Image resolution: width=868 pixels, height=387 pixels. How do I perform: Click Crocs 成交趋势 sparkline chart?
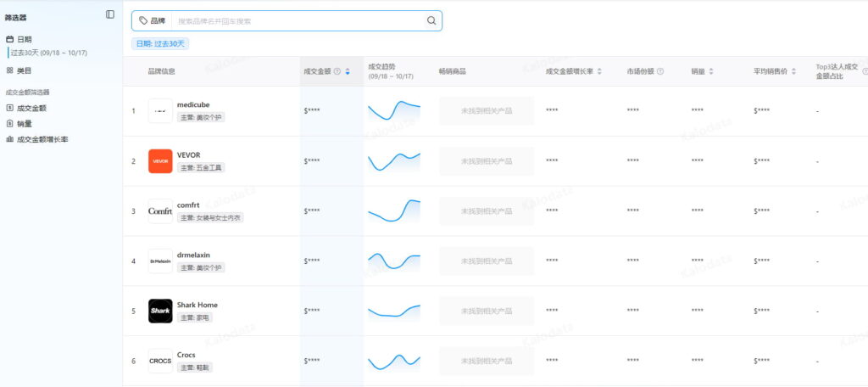click(x=394, y=362)
